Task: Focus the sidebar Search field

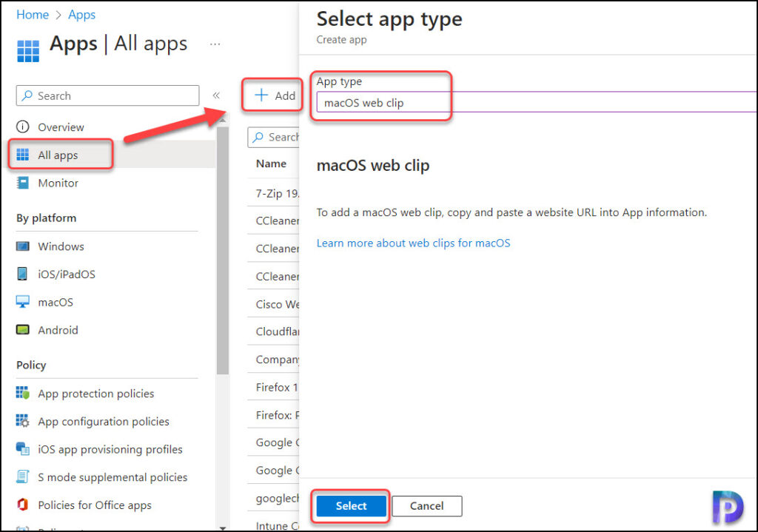Action: coord(108,95)
